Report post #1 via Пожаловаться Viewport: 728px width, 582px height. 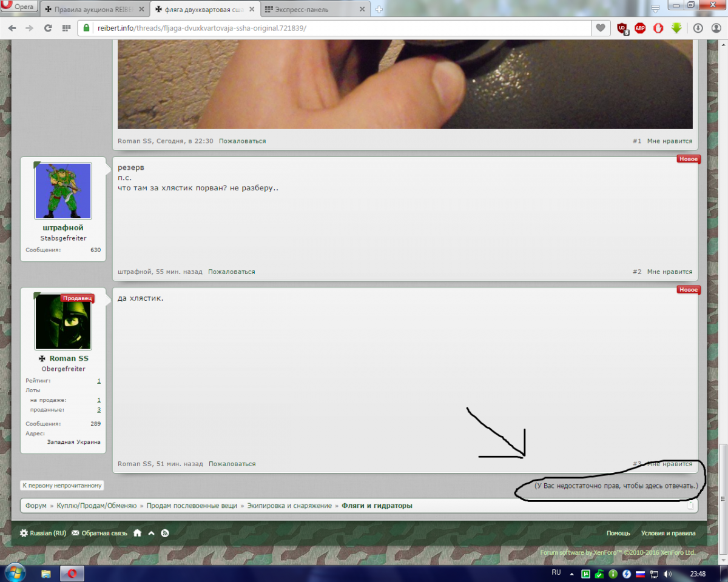(242, 141)
